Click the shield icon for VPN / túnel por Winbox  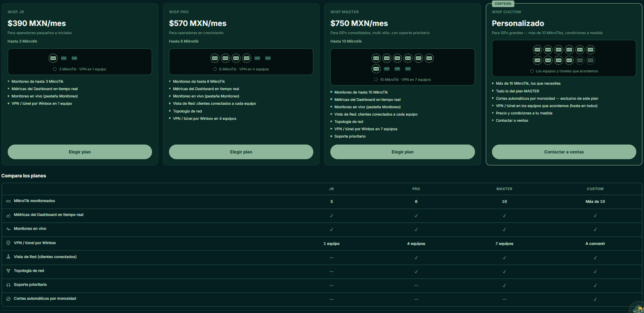pyautogui.click(x=8, y=243)
